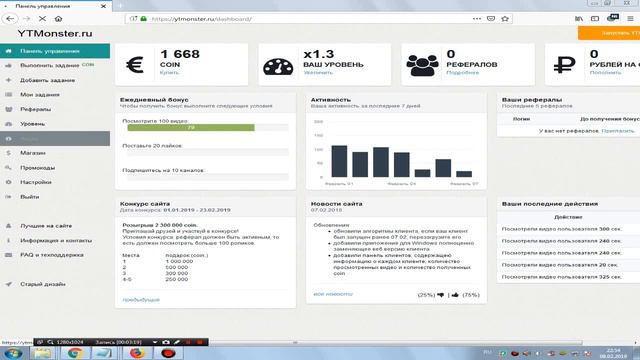Click the referrals people group icon

[422, 65]
